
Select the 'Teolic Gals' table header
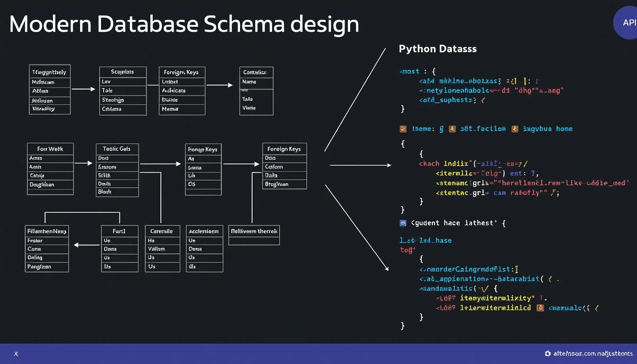pyautogui.click(x=117, y=149)
